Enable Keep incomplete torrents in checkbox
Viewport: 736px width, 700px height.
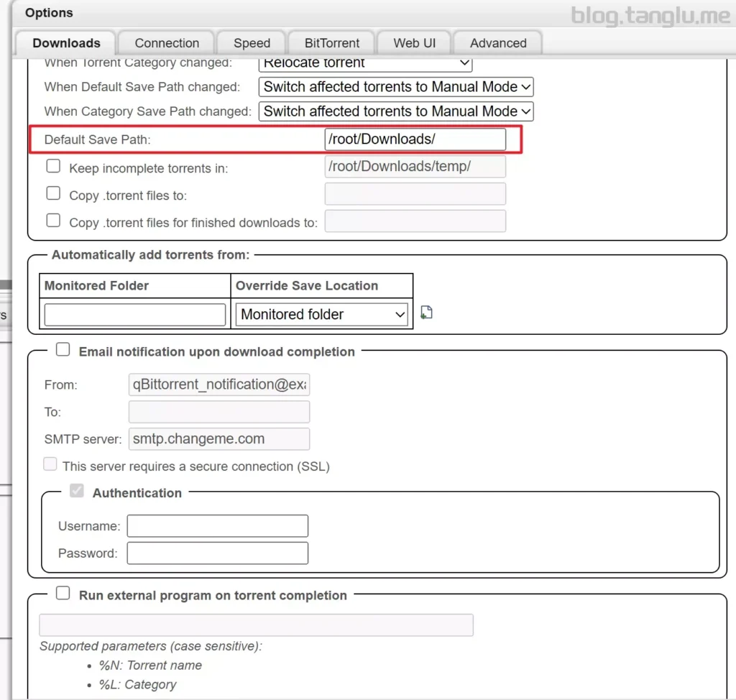point(53,166)
